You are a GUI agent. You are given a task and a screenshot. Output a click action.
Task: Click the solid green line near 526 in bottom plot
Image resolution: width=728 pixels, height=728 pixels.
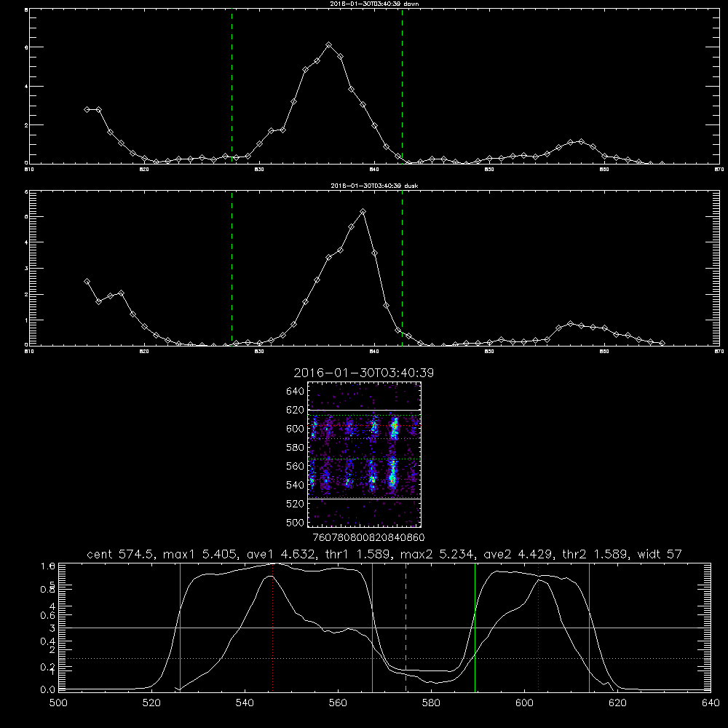(x=180, y=628)
